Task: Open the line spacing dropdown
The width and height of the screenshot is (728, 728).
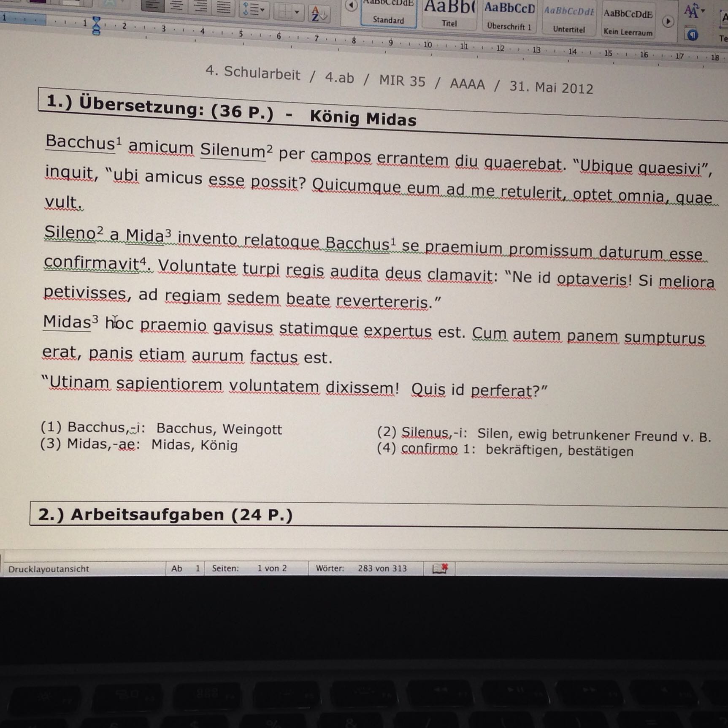Action: coord(252,9)
